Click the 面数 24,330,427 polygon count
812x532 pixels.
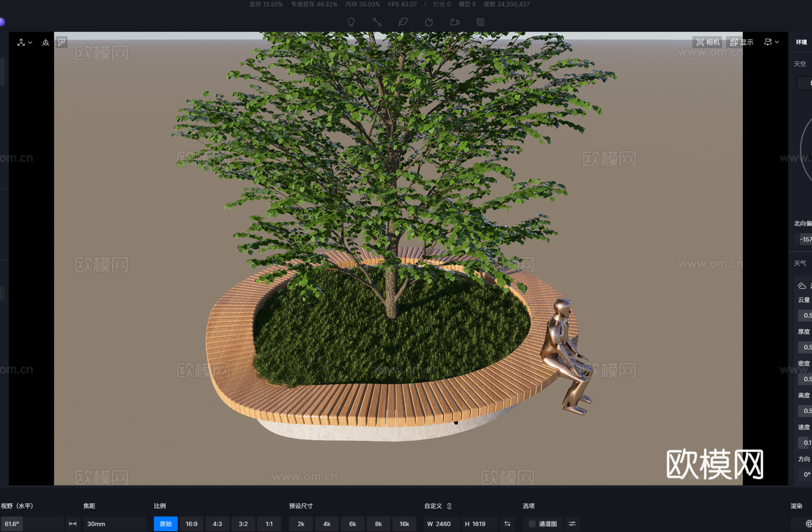click(507, 4)
